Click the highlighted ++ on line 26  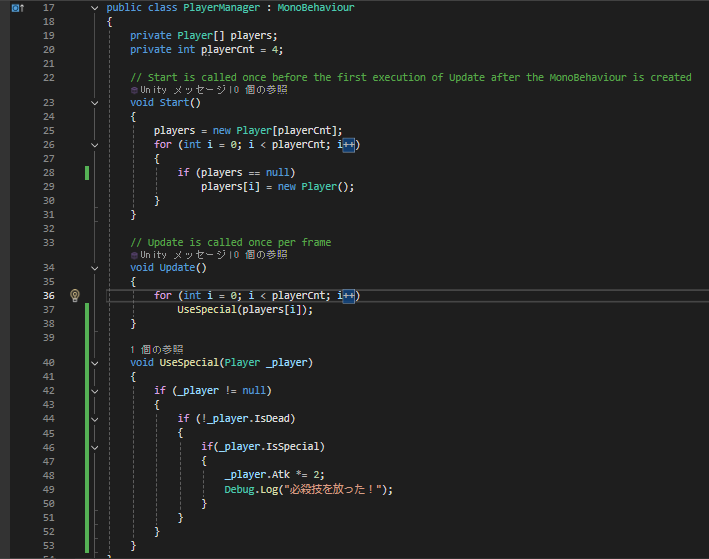pyautogui.click(x=349, y=145)
